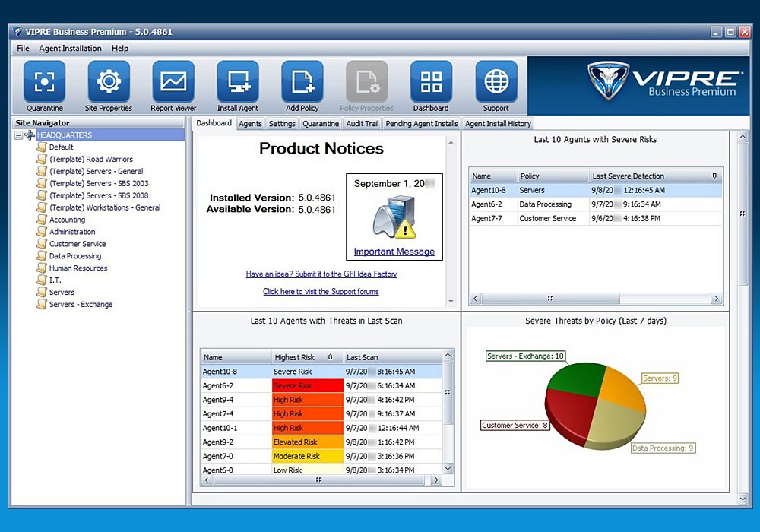Click the VIPRE title bar app icon
This screenshot has height=532, width=760.
[x=17, y=32]
